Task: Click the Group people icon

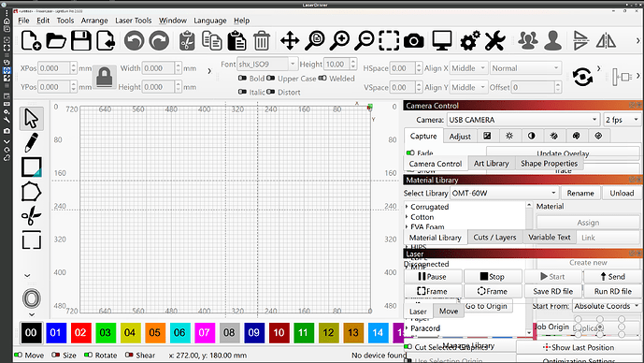Action: 528,41
